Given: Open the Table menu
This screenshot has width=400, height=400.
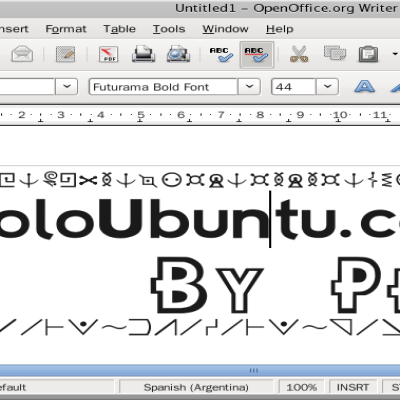Looking at the screenshot, I should click(x=119, y=29).
